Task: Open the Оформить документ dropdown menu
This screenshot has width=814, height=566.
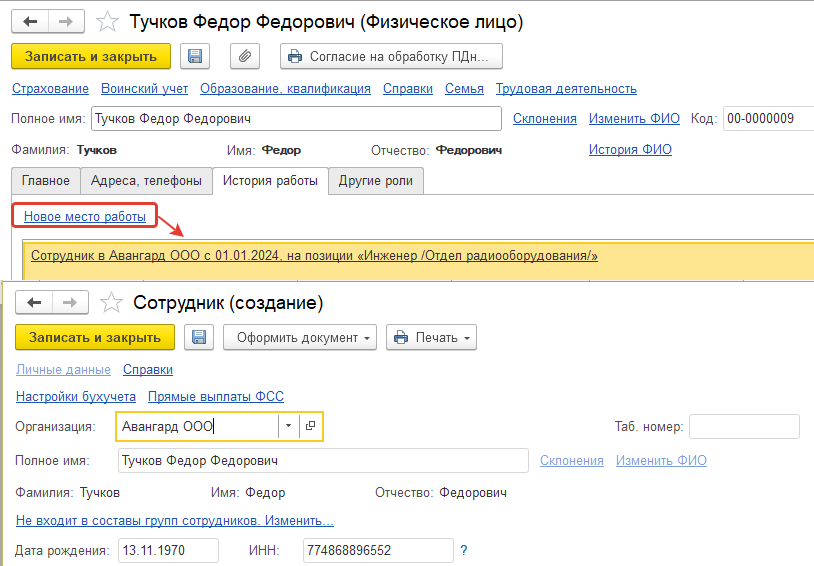Action: (300, 338)
